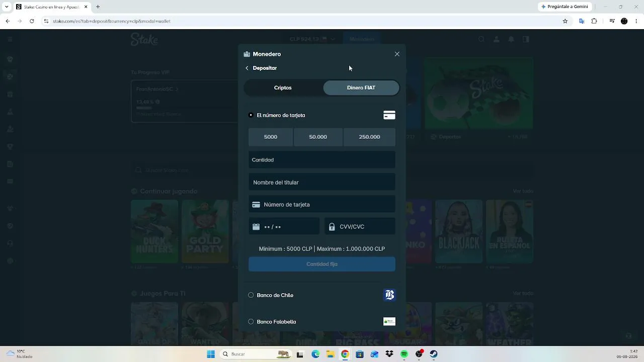The width and height of the screenshot is (644, 362).
Task: Focus the card expiry date field
Action: 284,227
